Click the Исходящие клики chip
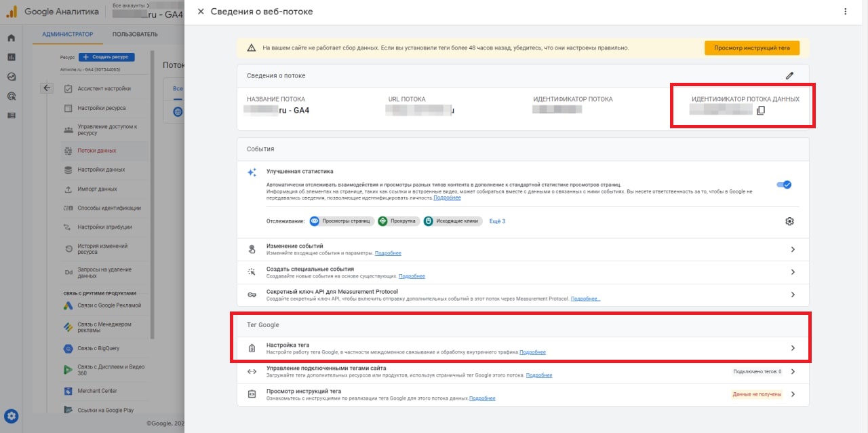The image size is (868, 433). tap(452, 221)
